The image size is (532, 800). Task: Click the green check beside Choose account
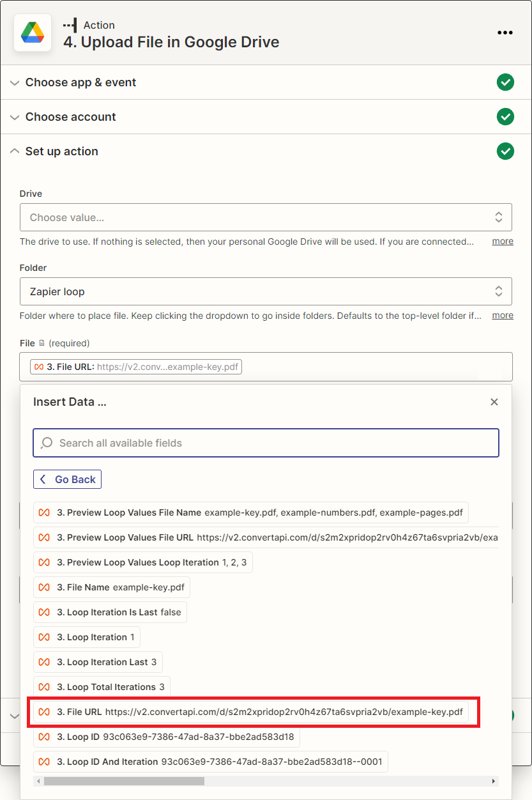point(505,117)
